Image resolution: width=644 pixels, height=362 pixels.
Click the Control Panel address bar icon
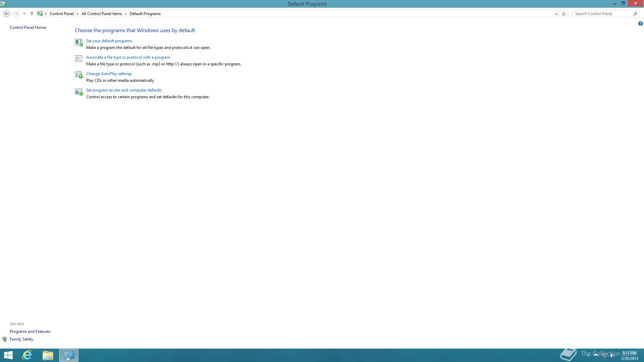[x=40, y=14]
